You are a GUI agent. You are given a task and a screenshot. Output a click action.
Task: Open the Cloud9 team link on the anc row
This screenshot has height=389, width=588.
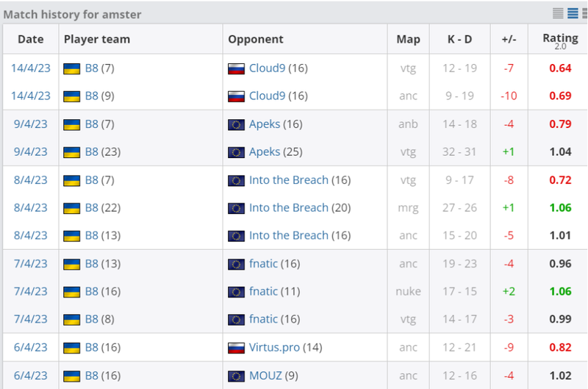pyautogui.click(x=267, y=96)
